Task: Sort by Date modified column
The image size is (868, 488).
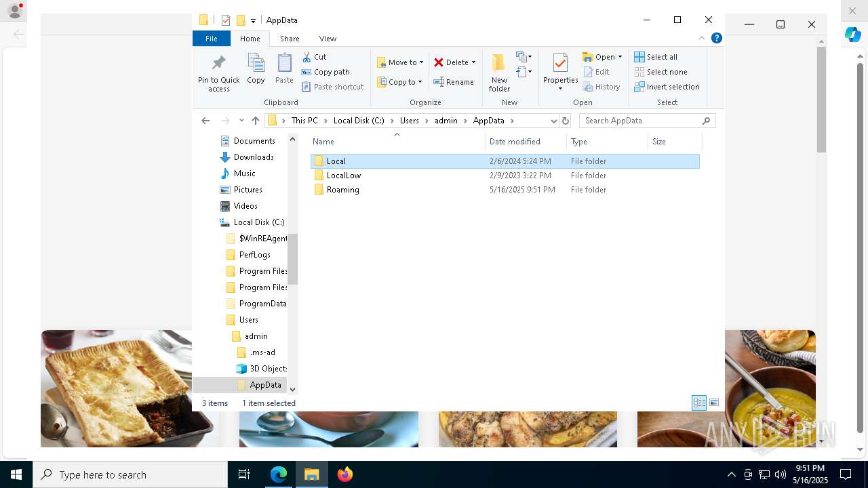Action: pos(526,141)
